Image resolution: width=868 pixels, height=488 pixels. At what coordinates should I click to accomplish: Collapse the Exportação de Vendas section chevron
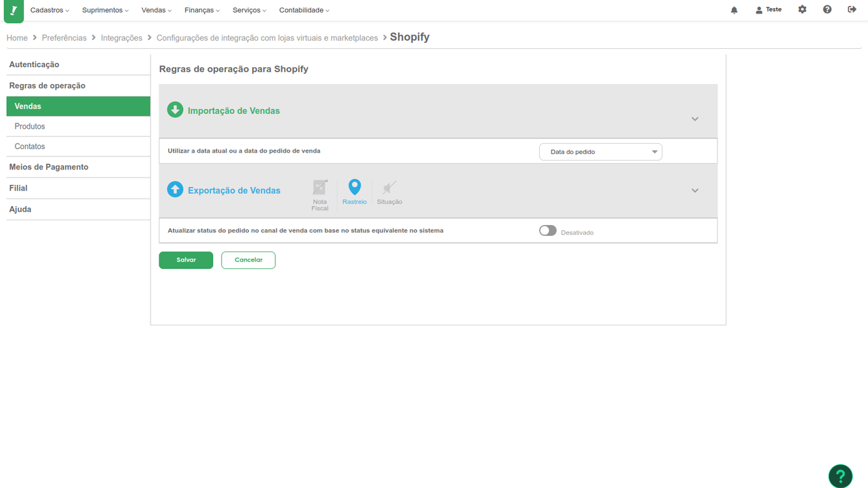695,190
